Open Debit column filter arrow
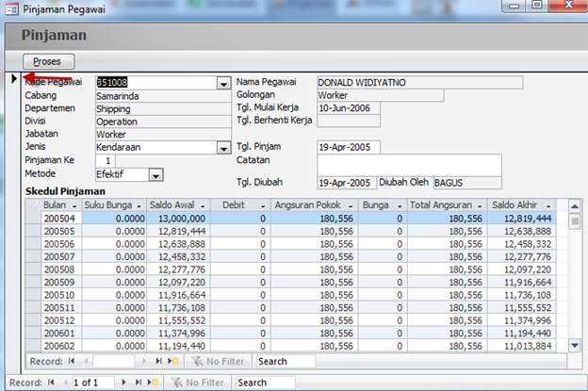 point(263,205)
